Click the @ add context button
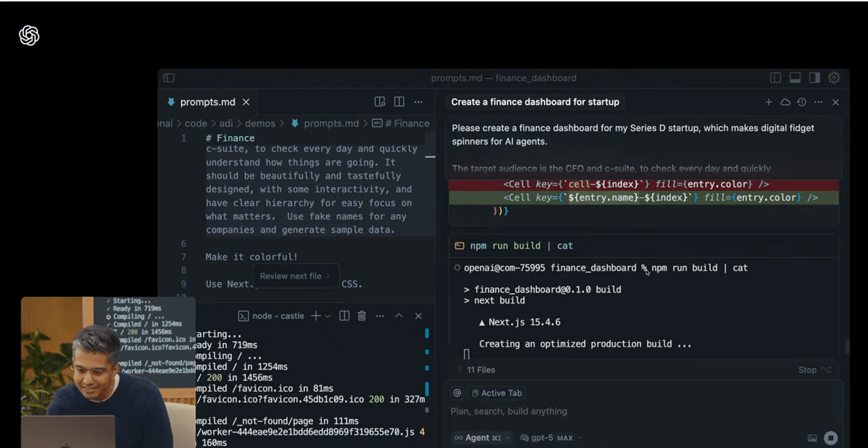This screenshot has height=448, width=868. point(457,393)
